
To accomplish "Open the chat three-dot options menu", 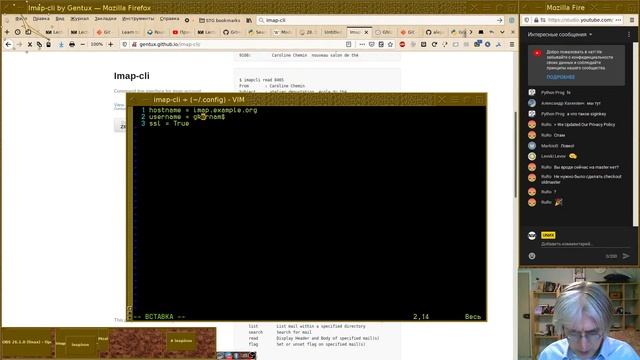I will (x=629, y=35).
